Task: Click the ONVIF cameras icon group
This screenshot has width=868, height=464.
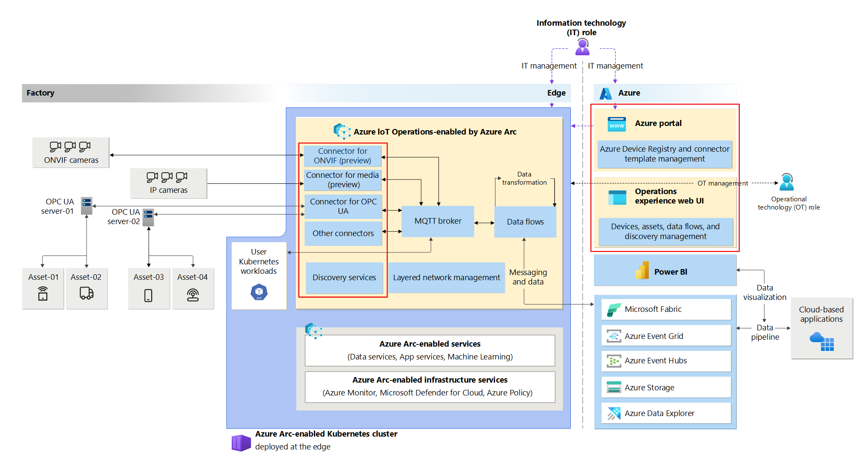Action: [70, 147]
